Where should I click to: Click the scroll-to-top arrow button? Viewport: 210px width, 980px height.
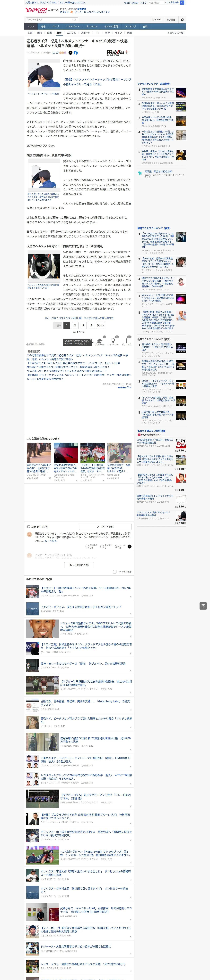[203, 606]
